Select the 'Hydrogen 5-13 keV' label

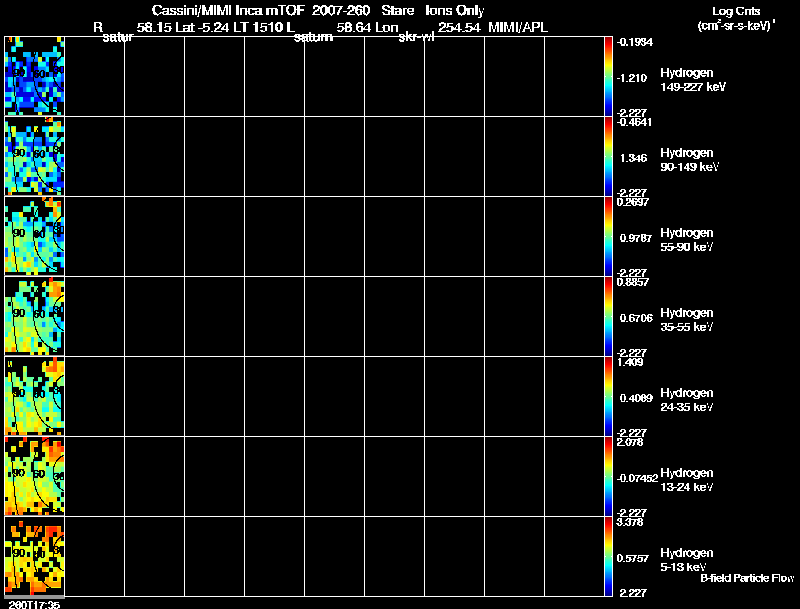(687, 560)
